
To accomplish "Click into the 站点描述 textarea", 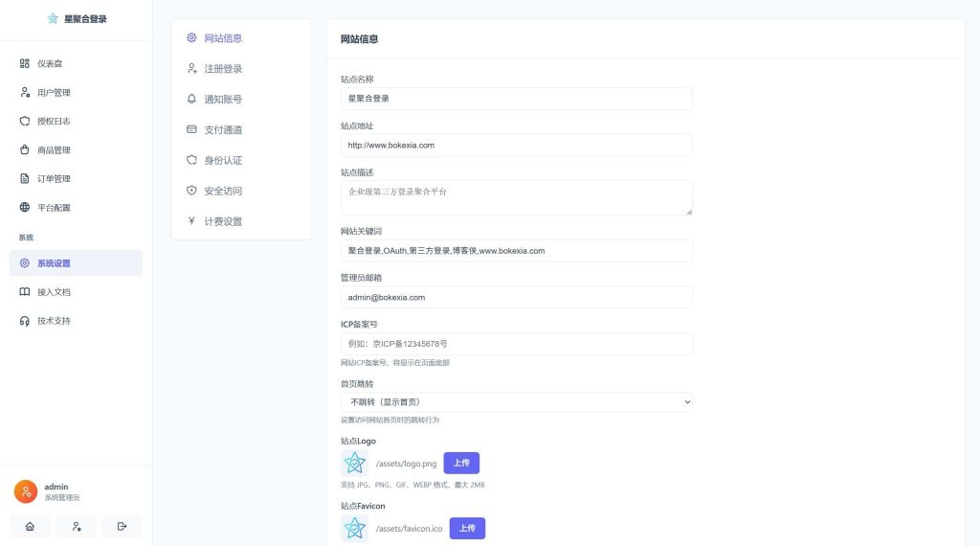I will click(x=516, y=197).
